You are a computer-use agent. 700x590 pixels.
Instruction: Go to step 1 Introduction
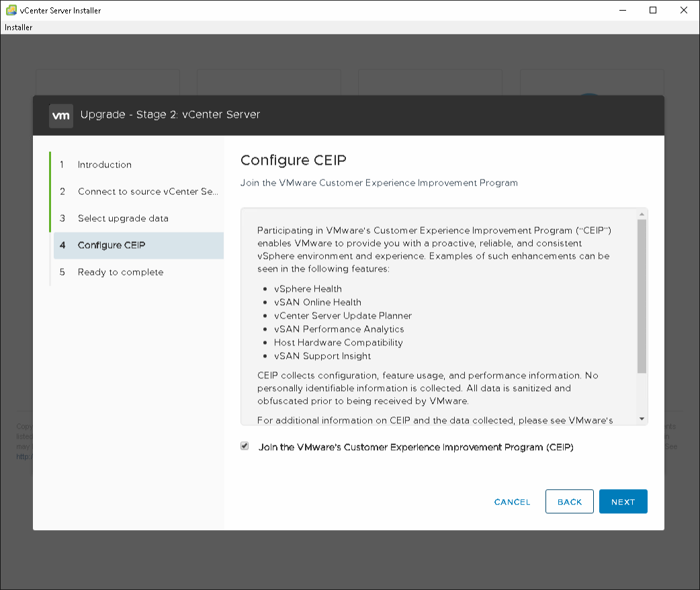pos(104,165)
